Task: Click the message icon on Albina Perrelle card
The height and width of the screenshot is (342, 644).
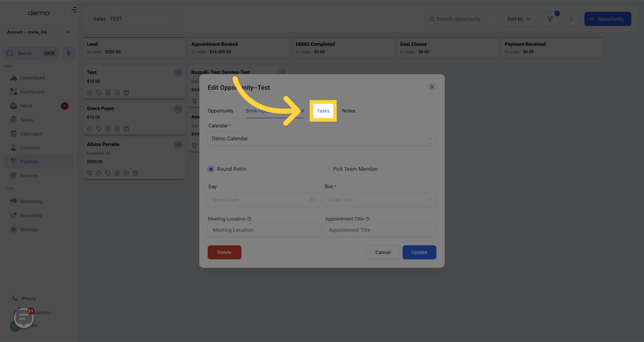Action: point(99,173)
